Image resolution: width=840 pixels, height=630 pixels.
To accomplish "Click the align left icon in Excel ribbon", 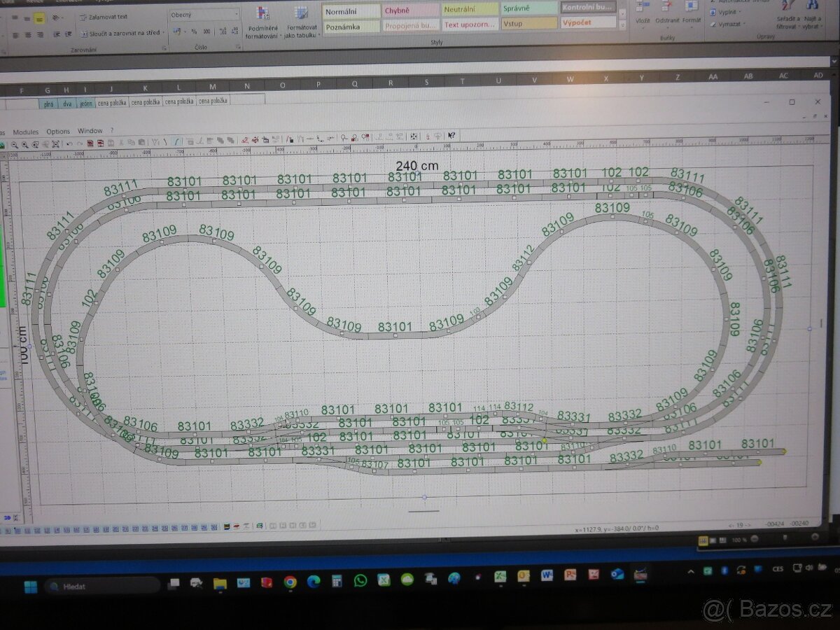I will click(15, 34).
